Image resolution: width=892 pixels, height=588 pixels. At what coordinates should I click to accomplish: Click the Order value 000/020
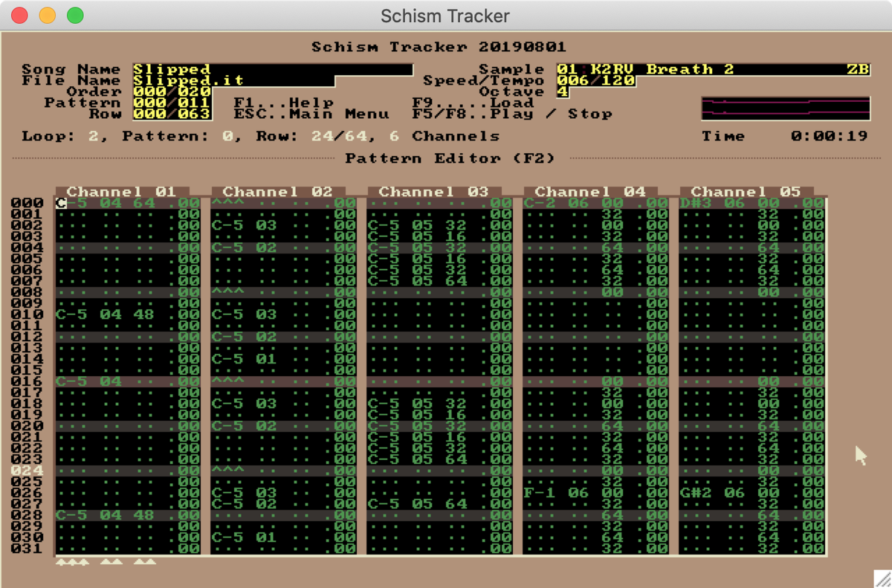pyautogui.click(x=172, y=91)
